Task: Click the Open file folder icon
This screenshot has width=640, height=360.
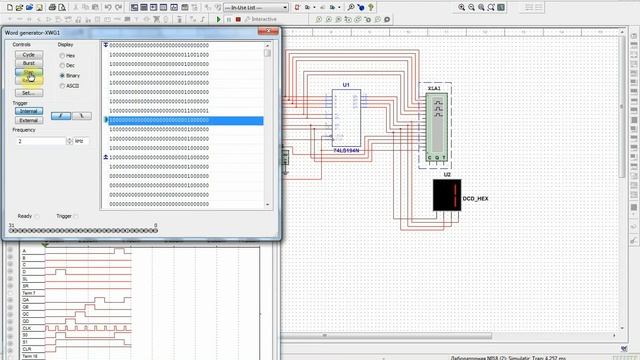Action: coord(19,7)
